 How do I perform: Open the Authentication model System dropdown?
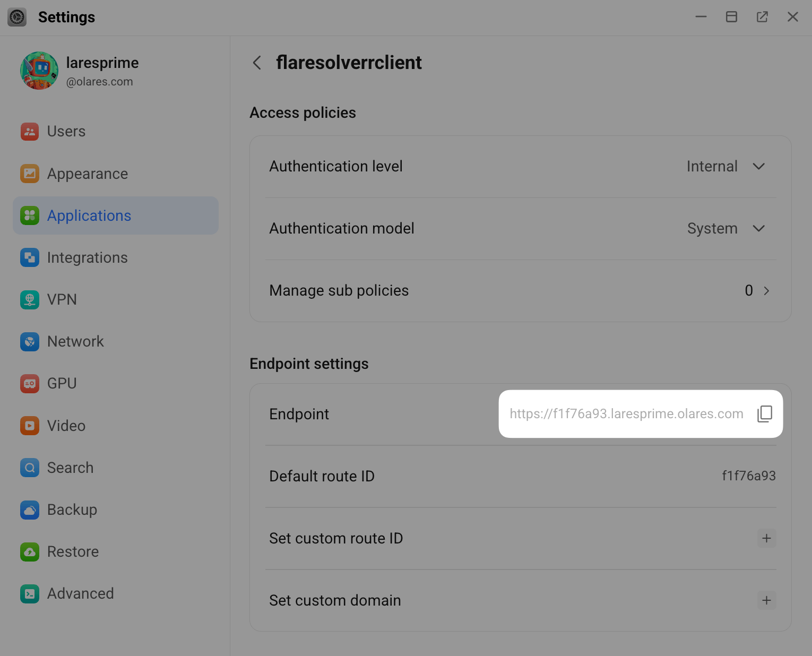coord(758,229)
